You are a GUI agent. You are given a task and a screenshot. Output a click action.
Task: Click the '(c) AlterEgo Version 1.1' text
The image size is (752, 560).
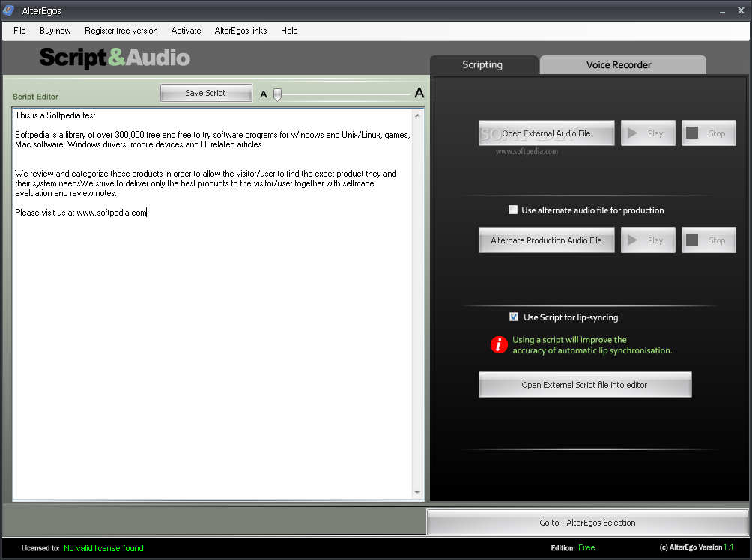tap(697, 547)
